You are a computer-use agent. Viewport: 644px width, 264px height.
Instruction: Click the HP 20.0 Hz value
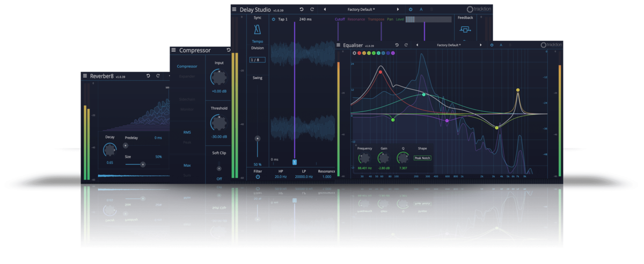tap(281, 176)
